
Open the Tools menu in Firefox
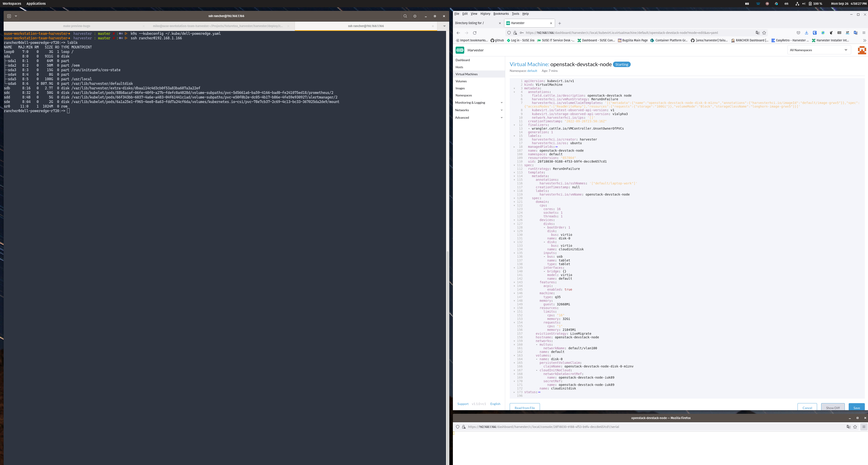(515, 14)
